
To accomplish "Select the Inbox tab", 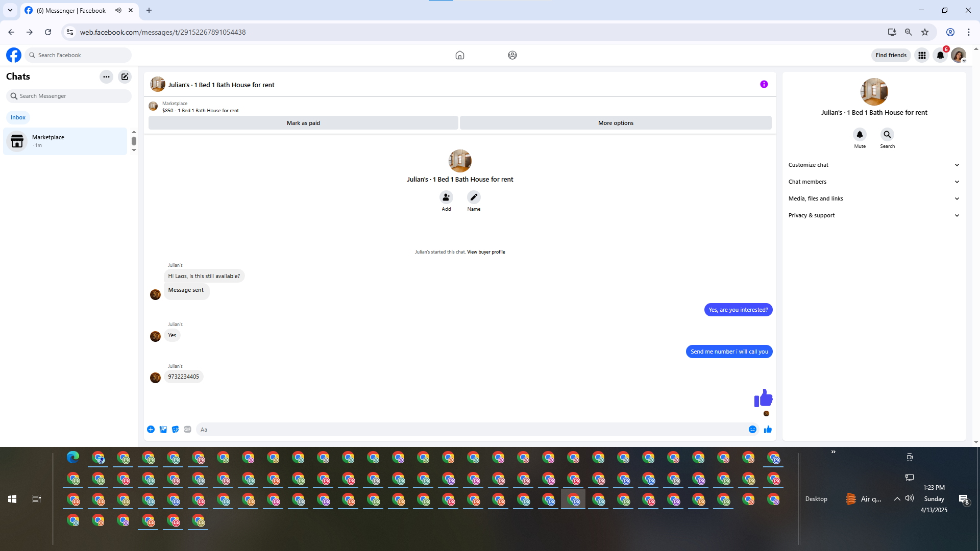I will [x=18, y=117].
